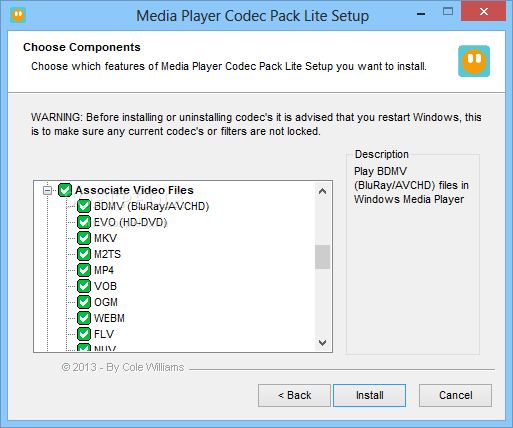Toggle the BDMV (BluRay/AVCHD) checkbox

coord(84,206)
